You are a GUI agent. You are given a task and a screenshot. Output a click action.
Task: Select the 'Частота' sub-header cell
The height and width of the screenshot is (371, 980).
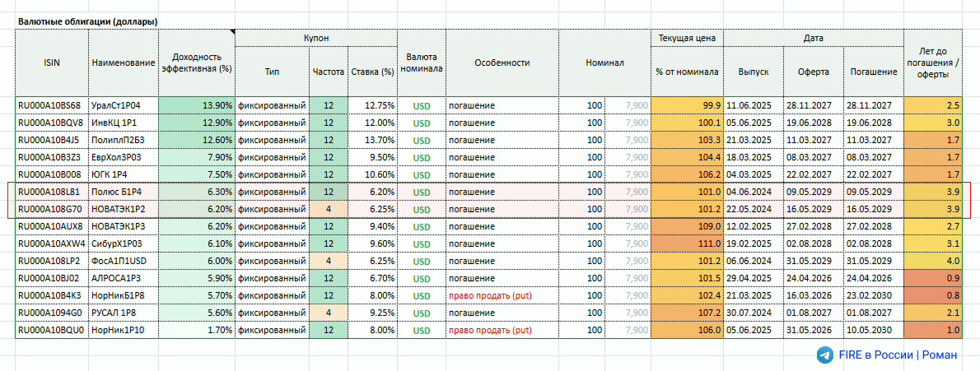click(328, 72)
